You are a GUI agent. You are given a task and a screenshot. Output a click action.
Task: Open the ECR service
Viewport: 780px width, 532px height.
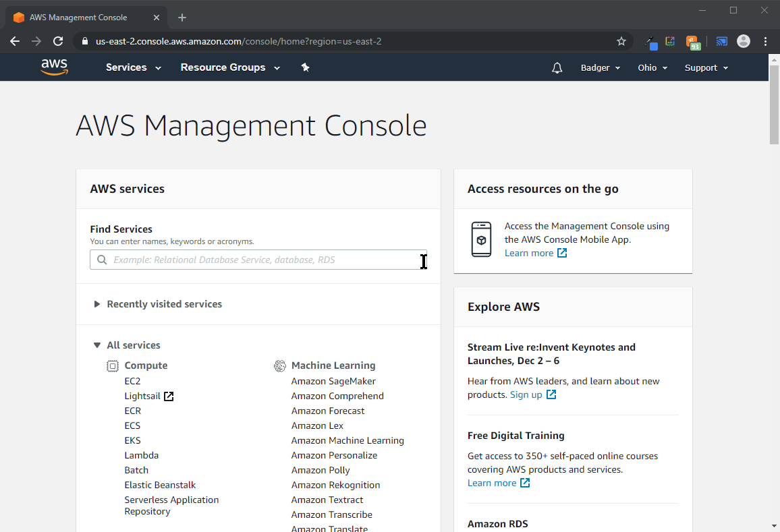coord(133,411)
